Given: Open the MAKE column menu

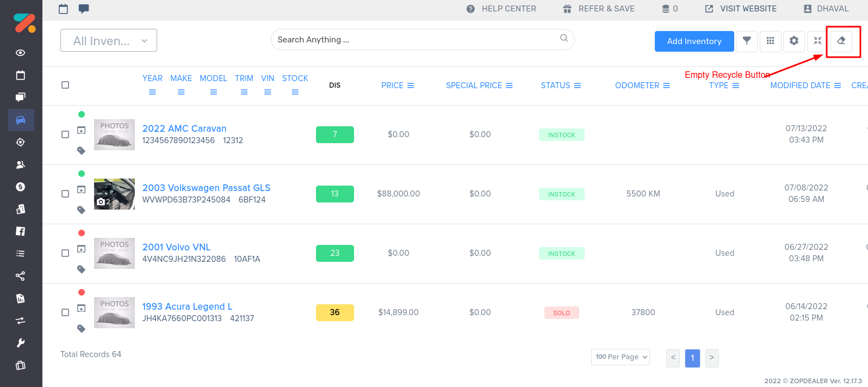Looking at the screenshot, I should point(181,92).
